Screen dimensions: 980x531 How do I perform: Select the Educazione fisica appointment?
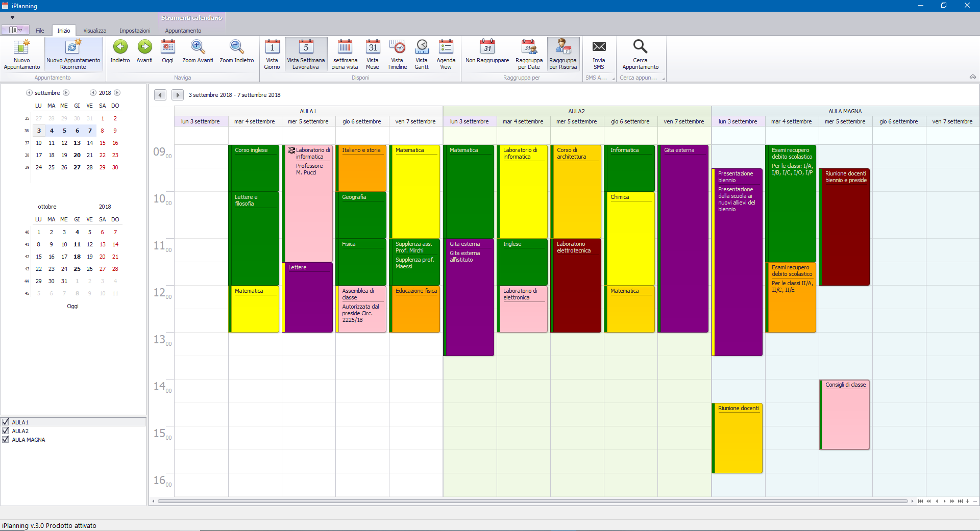point(414,309)
